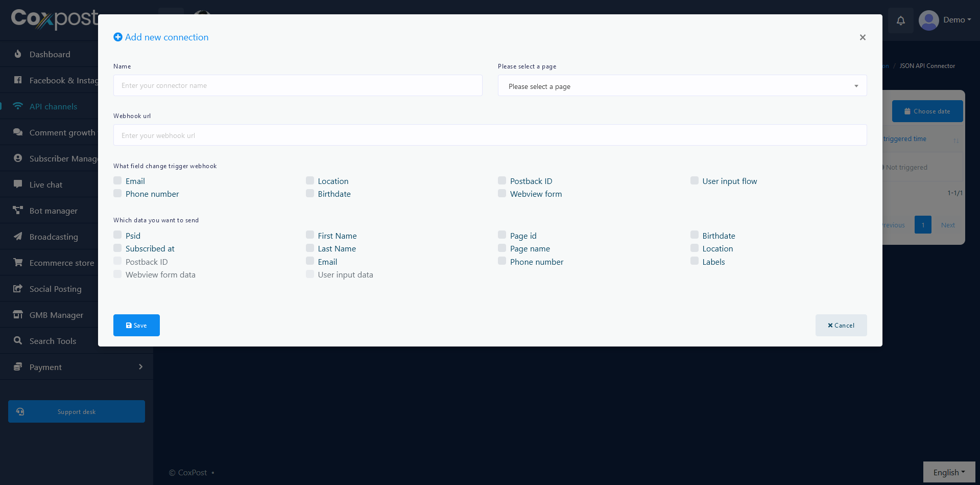Viewport: 980px width, 485px height.
Task: Open the 'Please select a page' dropdown
Action: tap(682, 86)
